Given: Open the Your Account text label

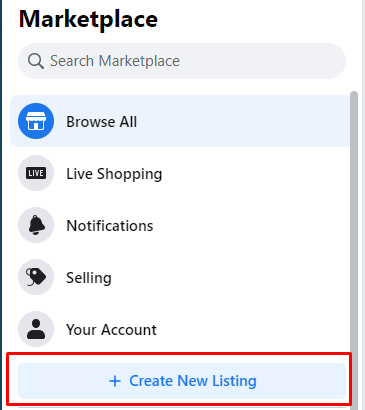Looking at the screenshot, I should (111, 330).
